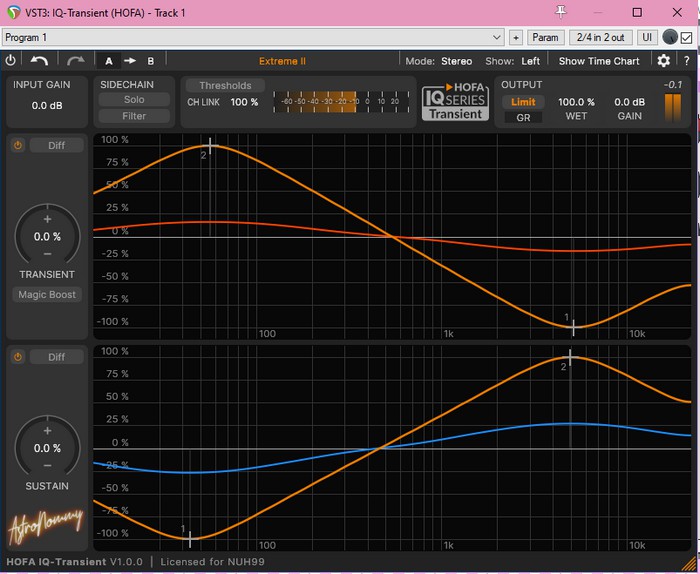Open the Program 1 preset dropdown

(x=253, y=37)
